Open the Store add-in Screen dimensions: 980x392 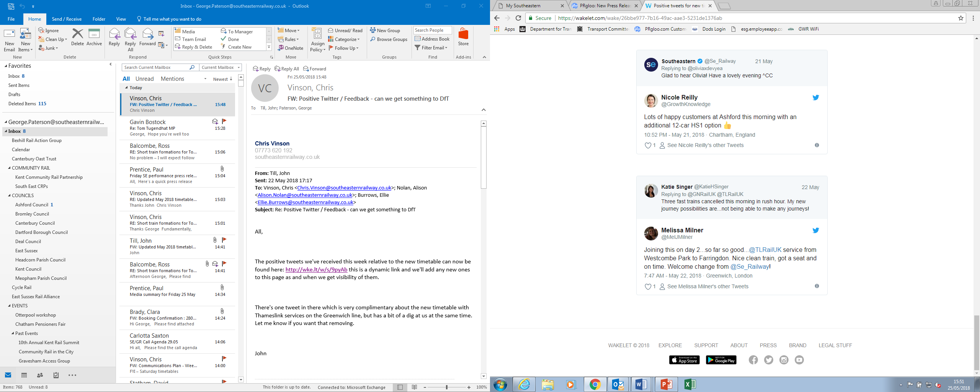[x=463, y=37]
